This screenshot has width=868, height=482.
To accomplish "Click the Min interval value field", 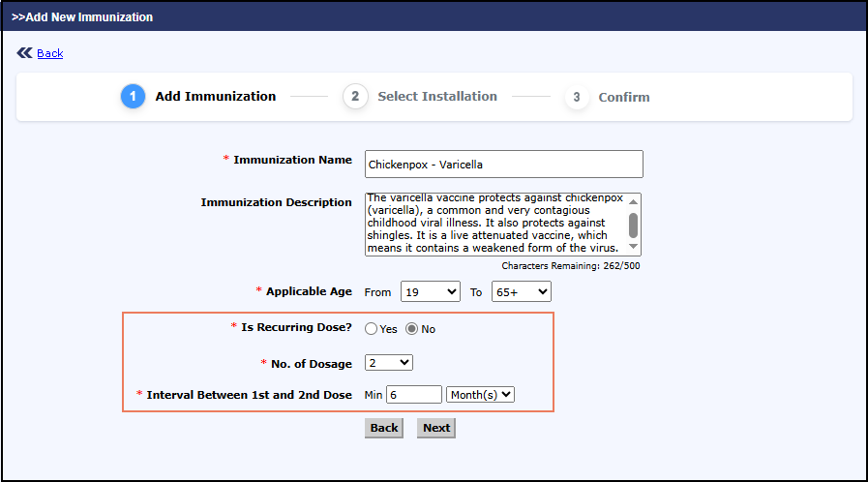I will (x=414, y=394).
